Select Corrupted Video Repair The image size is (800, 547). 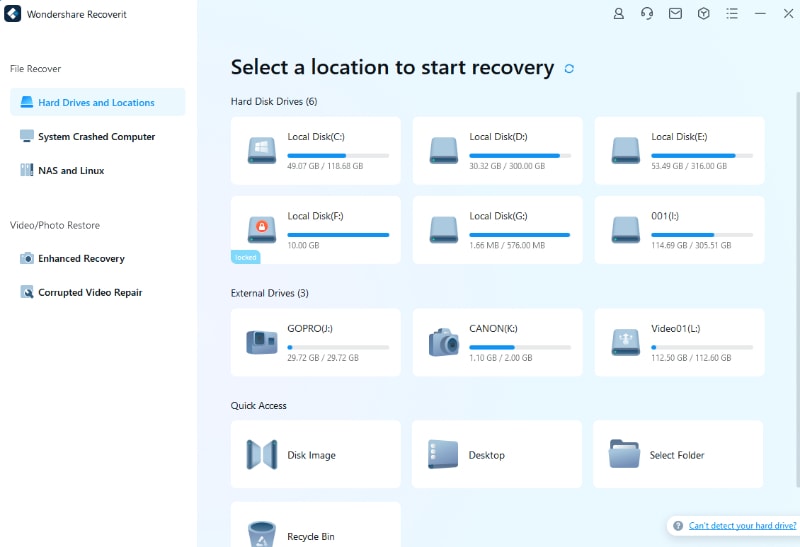pyautogui.click(x=90, y=292)
